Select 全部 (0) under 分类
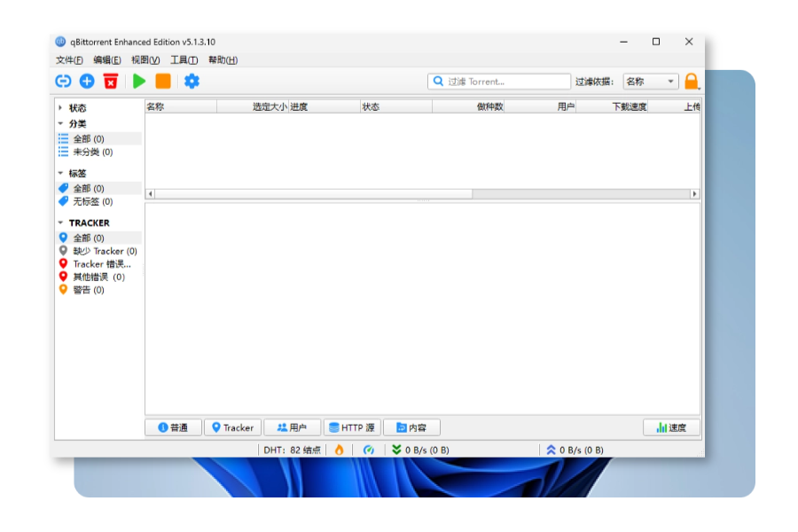 99,138
